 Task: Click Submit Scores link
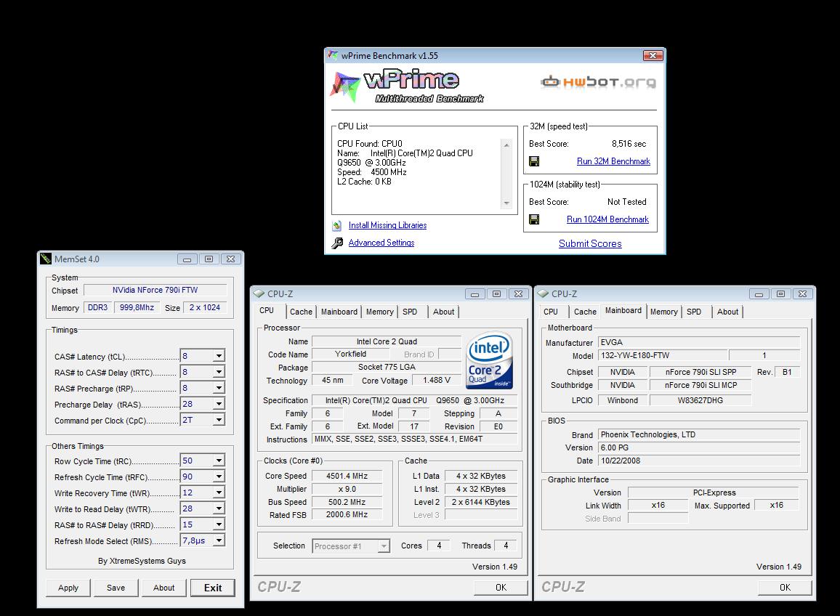tap(590, 244)
